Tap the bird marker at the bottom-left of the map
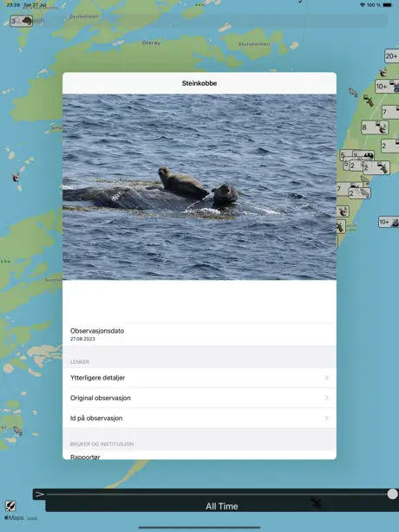Viewport: 399px width, 532px height. (17, 431)
